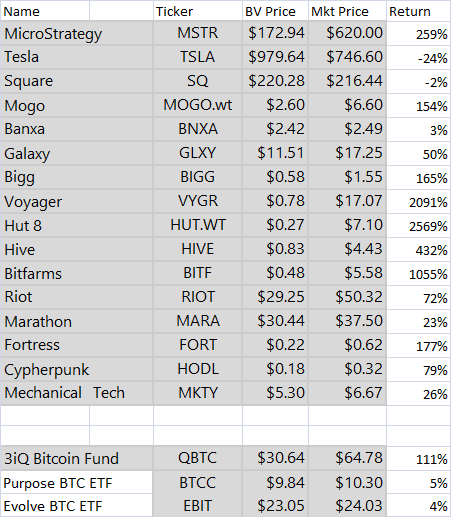The width and height of the screenshot is (451, 517).
Task: Select the Mechanical Tech name cell
Action: (x=77, y=393)
